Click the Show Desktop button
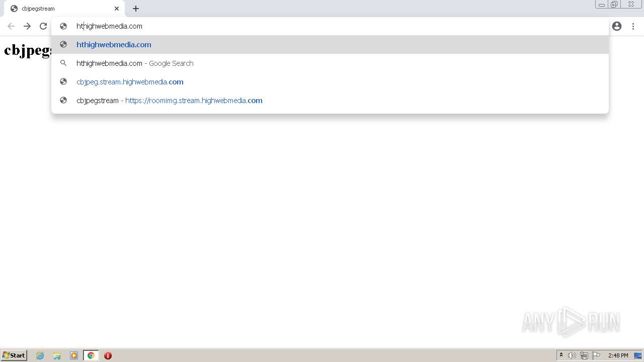 pos(638,355)
